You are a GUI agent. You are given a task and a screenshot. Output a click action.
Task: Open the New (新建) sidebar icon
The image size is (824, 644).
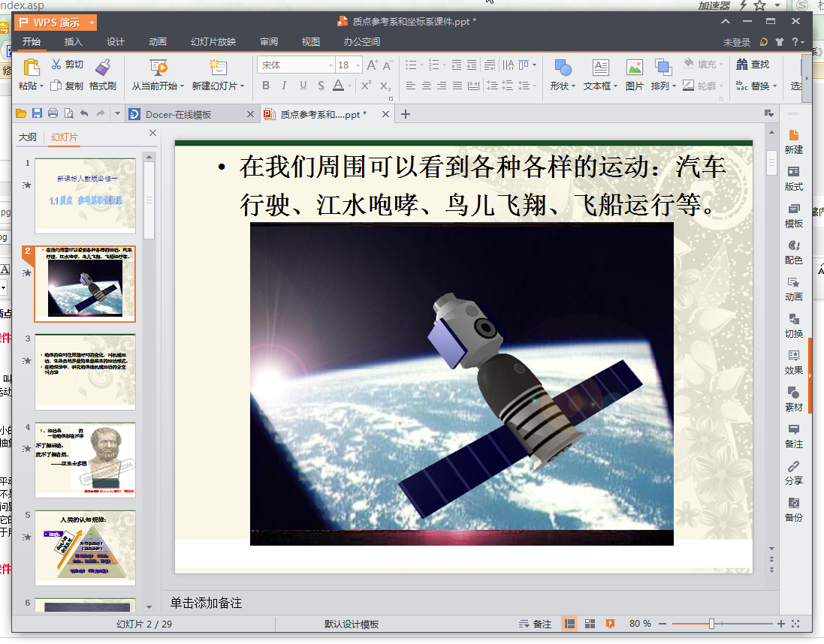[x=793, y=136]
